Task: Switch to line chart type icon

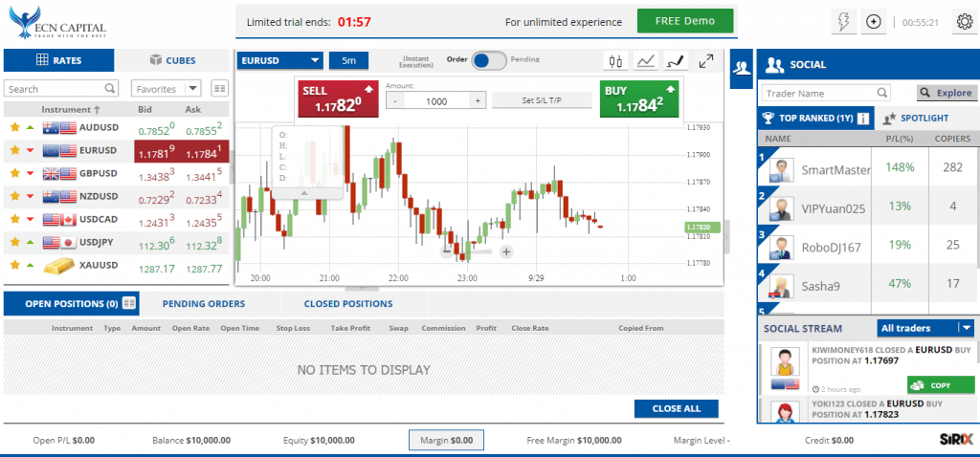Action: click(x=646, y=60)
